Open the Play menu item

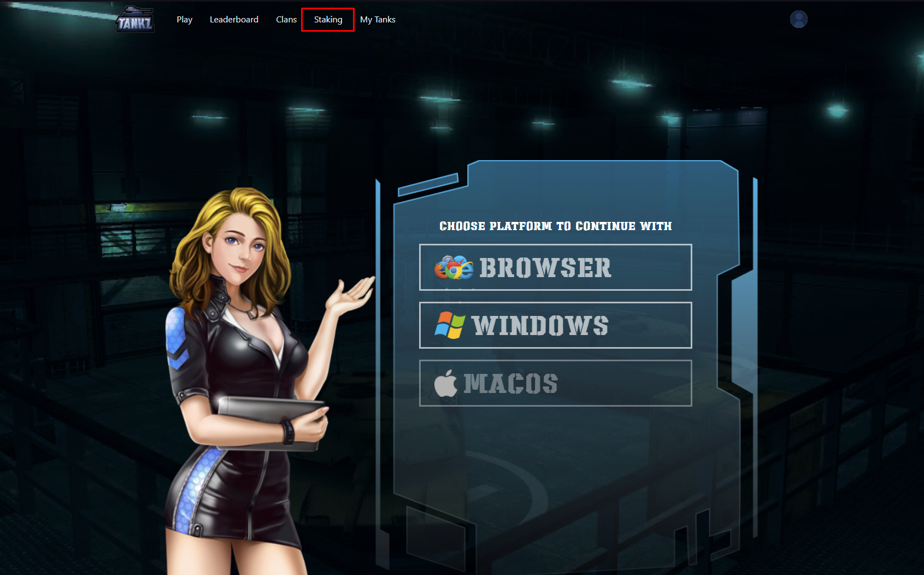pos(184,20)
